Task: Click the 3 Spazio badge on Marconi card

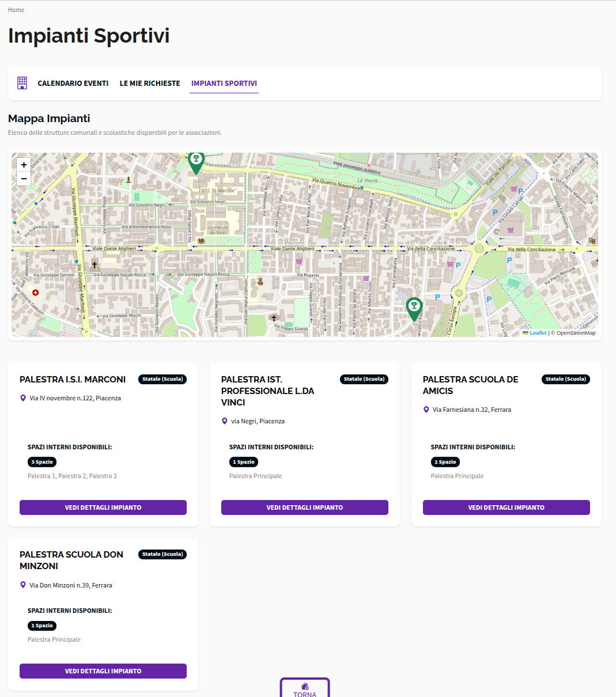Action: [42, 462]
